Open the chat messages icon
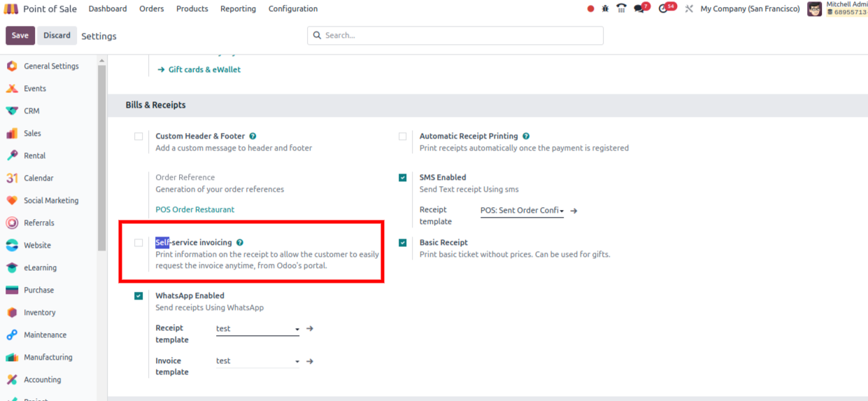The image size is (868, 401). pos(639,9)
